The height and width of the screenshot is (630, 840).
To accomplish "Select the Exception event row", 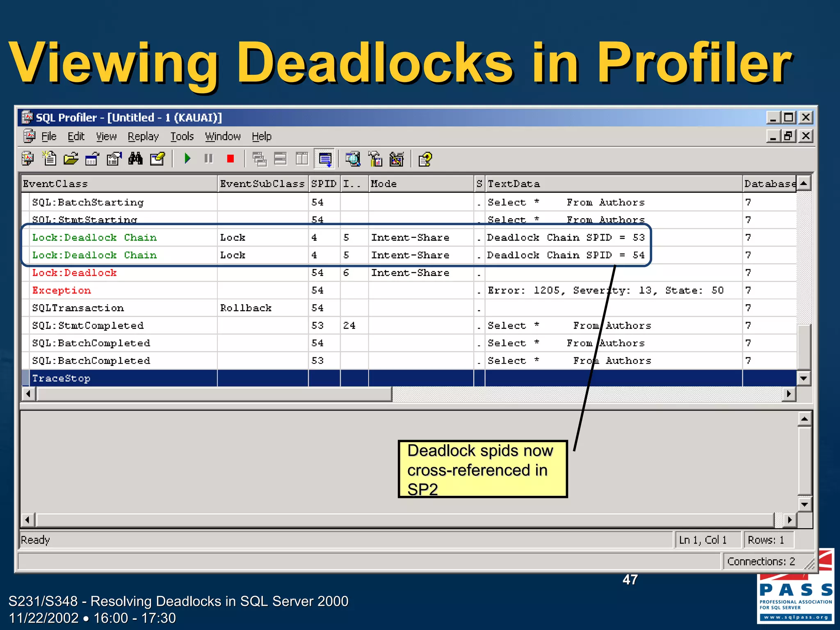I will click(x=62, y=290).
